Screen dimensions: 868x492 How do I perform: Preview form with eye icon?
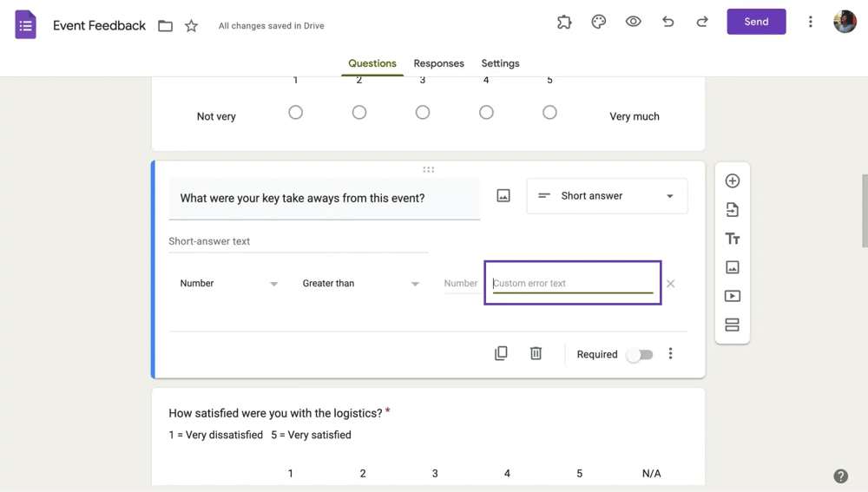pyautogui.click(x=634, y=22)
